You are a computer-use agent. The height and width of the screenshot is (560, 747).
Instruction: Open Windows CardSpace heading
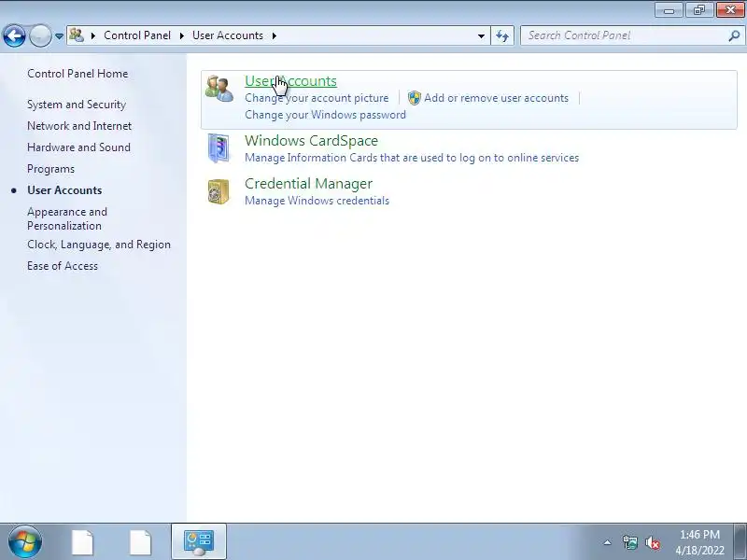(312, 141)
